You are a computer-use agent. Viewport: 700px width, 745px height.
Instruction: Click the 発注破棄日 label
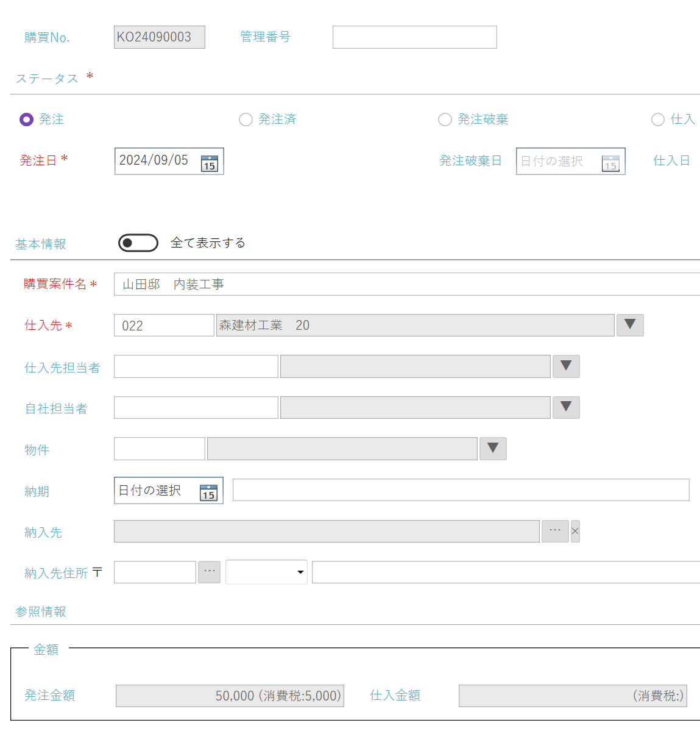tap(471, 160)
